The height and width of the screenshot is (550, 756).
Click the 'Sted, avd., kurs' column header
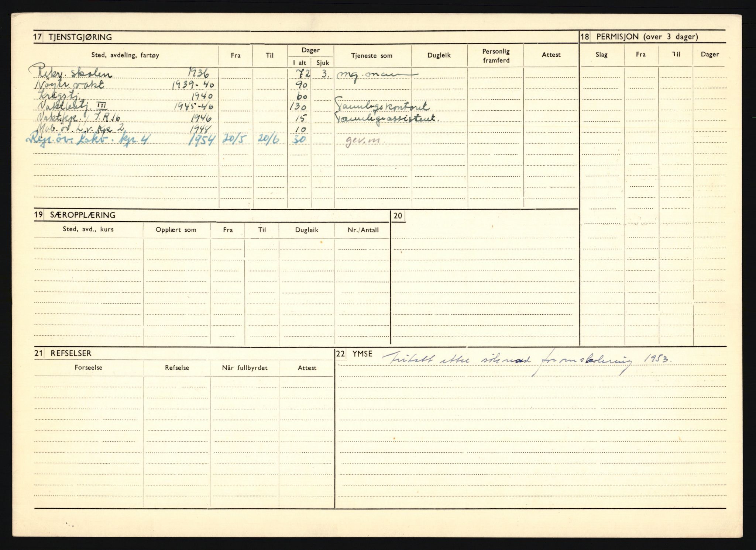[x=88, y=229]
